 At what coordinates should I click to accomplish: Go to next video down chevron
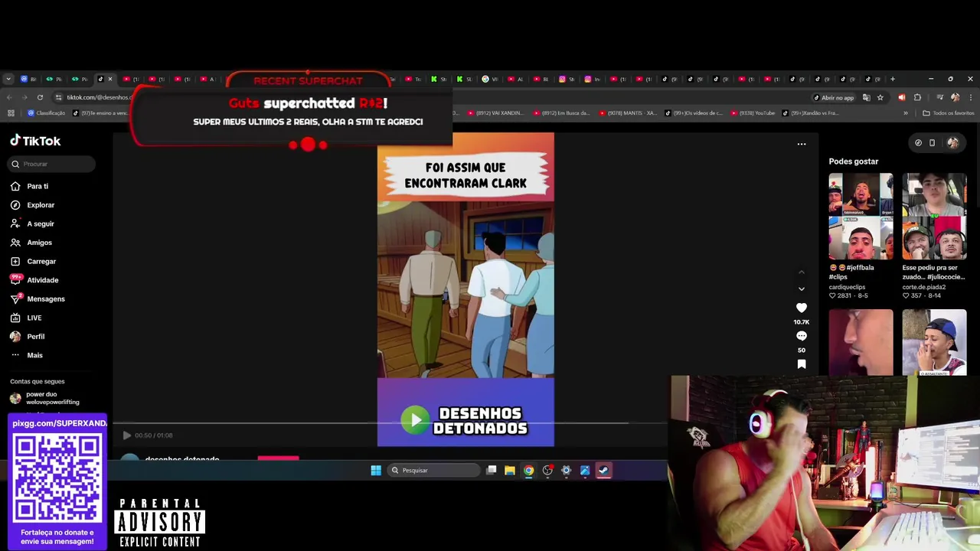(x=802, y=289)
